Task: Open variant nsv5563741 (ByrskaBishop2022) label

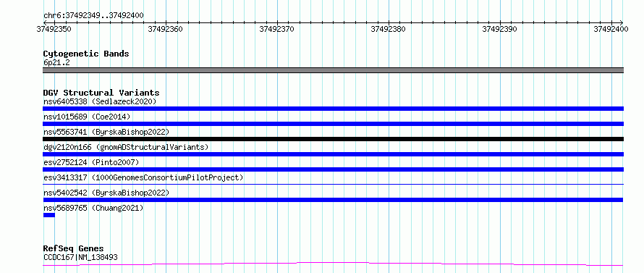Action: pos(106,132)
